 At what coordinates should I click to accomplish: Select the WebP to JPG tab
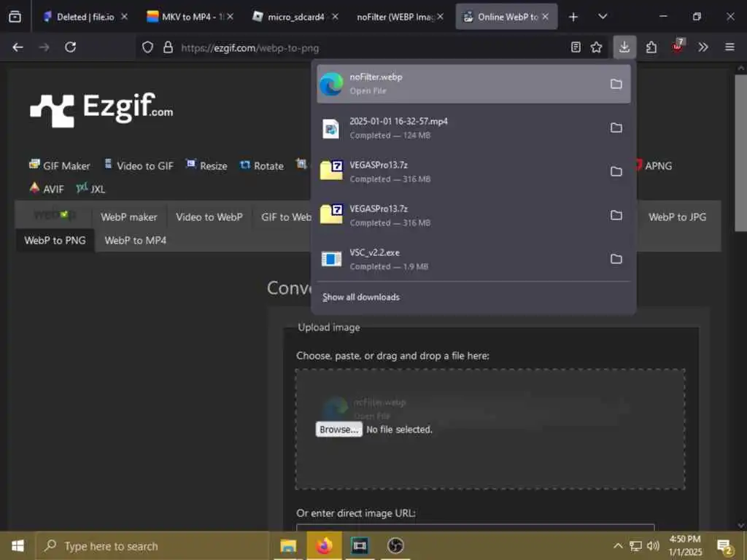point(677,217)
